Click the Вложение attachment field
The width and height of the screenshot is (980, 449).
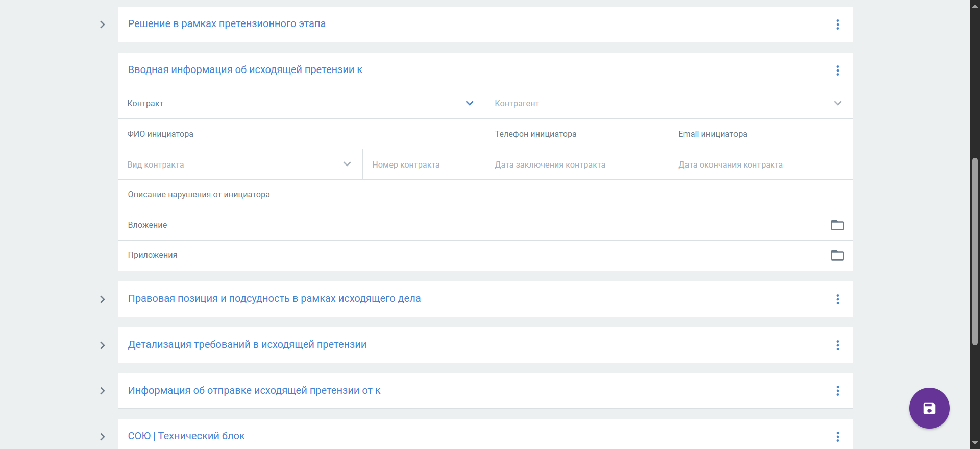point(485,225)
